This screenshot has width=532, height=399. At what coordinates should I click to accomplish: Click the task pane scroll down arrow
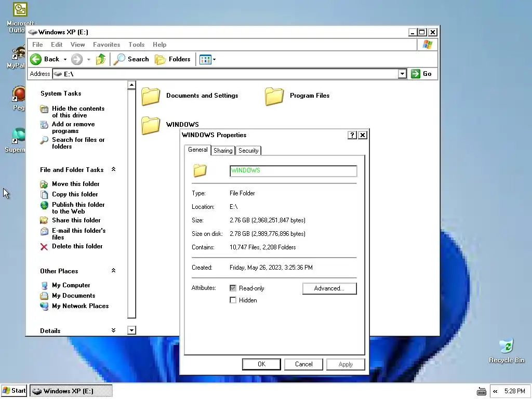[131, 330]
